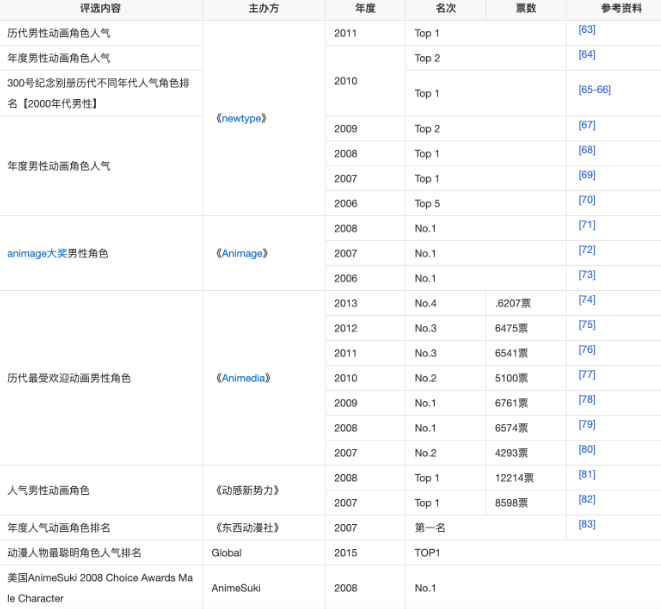
Task: Click the TOP1 rank cell
Action: click(533, 553)
